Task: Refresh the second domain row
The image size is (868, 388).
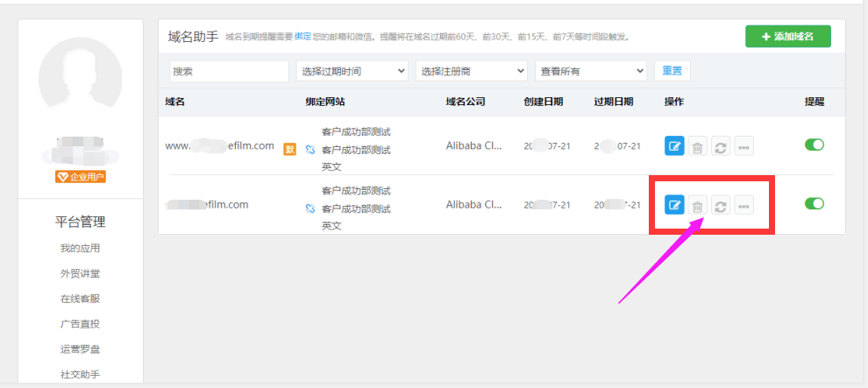Action: click(720, 206)
